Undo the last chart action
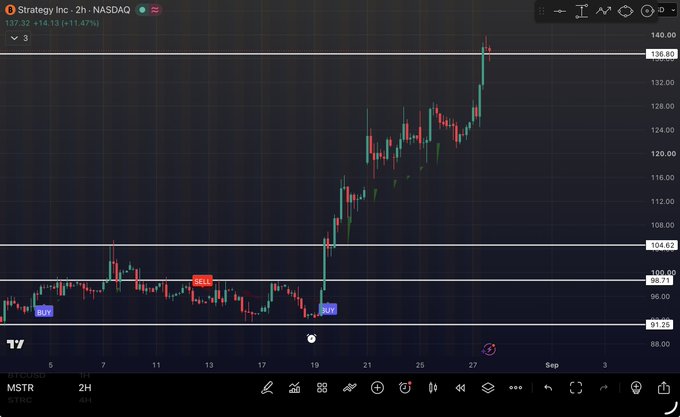The height and width of the screenshot is (417, 680). tap(548, 388)
